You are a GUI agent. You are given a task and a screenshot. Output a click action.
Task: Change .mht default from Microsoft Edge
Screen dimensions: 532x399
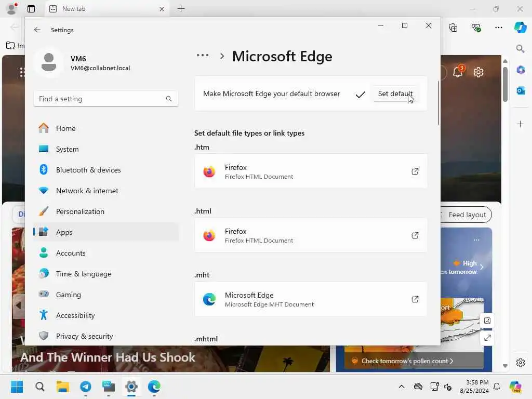tap(311, 299)
